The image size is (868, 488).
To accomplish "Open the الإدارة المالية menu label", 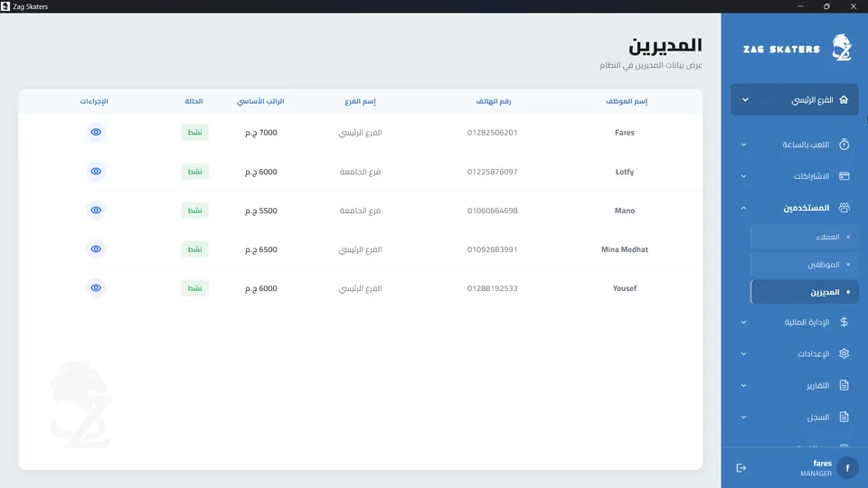I will (x=807, y=322).
